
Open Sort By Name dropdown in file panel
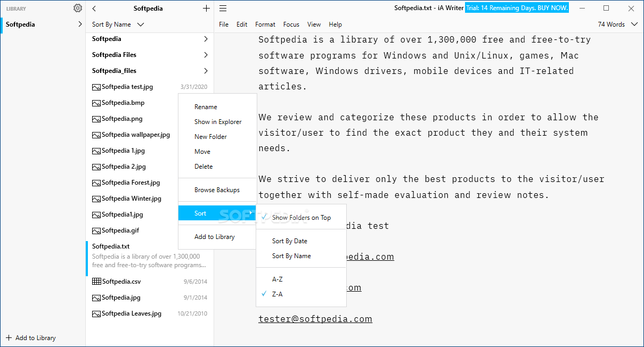pos(118,24)
